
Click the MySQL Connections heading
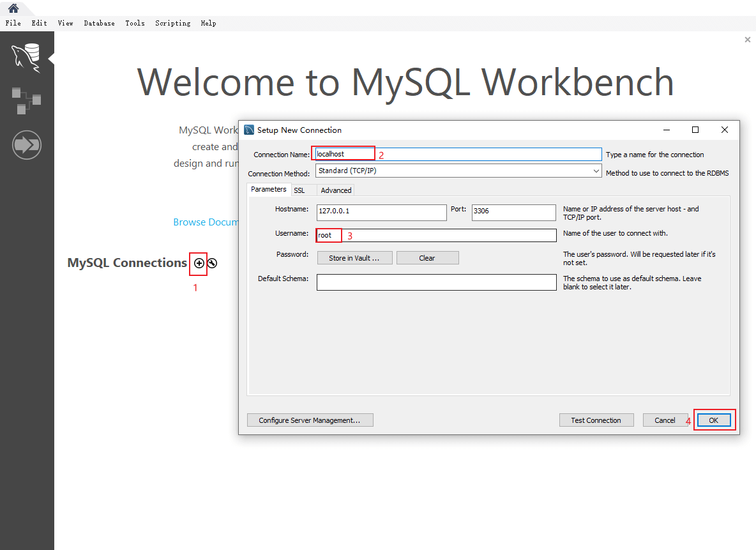pos(127,263)
